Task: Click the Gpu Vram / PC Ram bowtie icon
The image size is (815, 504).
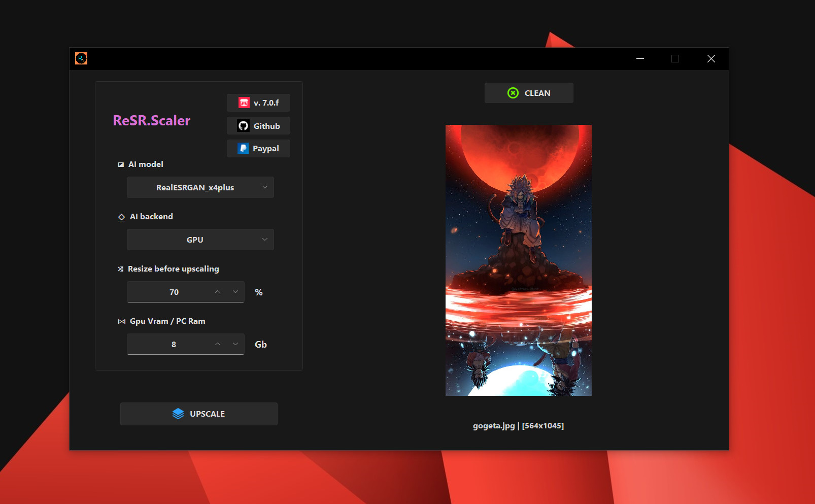Action: [x=121, y=321]
